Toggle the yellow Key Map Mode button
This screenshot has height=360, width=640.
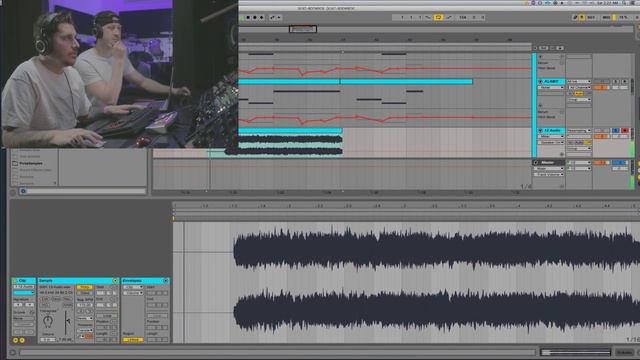point(582,18)
